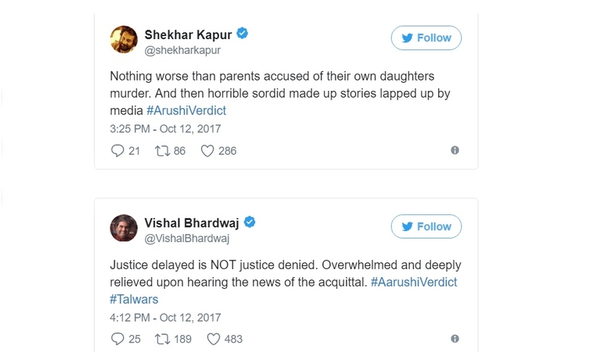Viewport: 600px width, 360px height.
Task: Open the info icon on Vishal Bhardwaj's tweet
Action: pos(455,339)
